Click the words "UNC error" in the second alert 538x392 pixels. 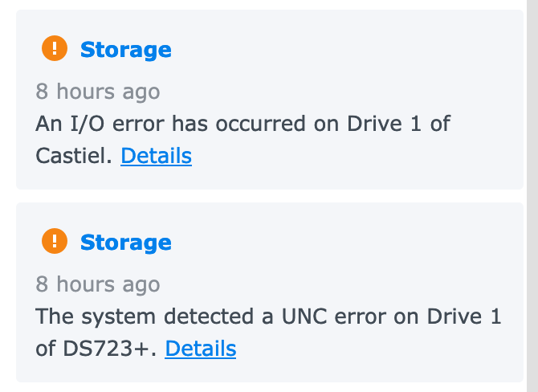click(314, 316)
